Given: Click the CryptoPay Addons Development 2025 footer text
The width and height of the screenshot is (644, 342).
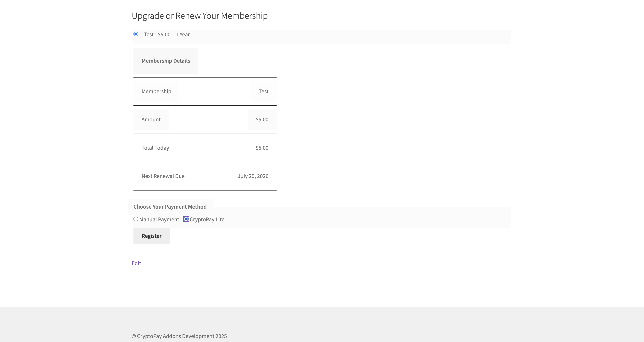Looking at the screenshot, I should (179, 336).
